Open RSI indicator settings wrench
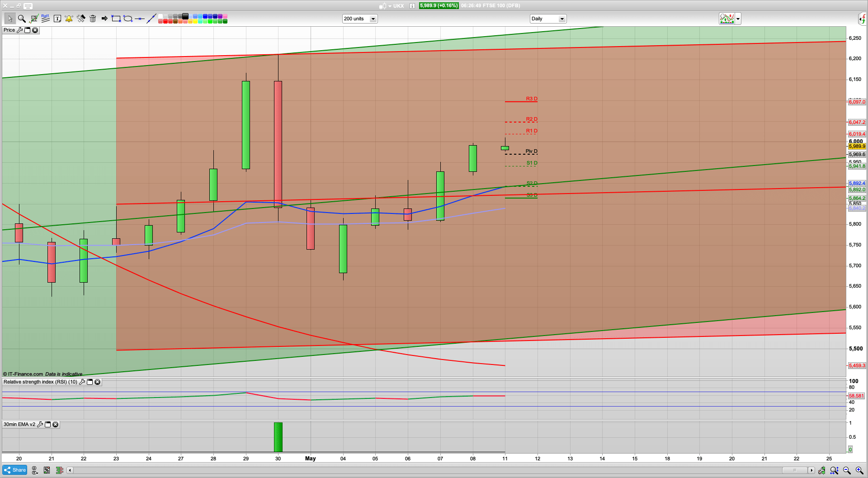 coord(82,382)
